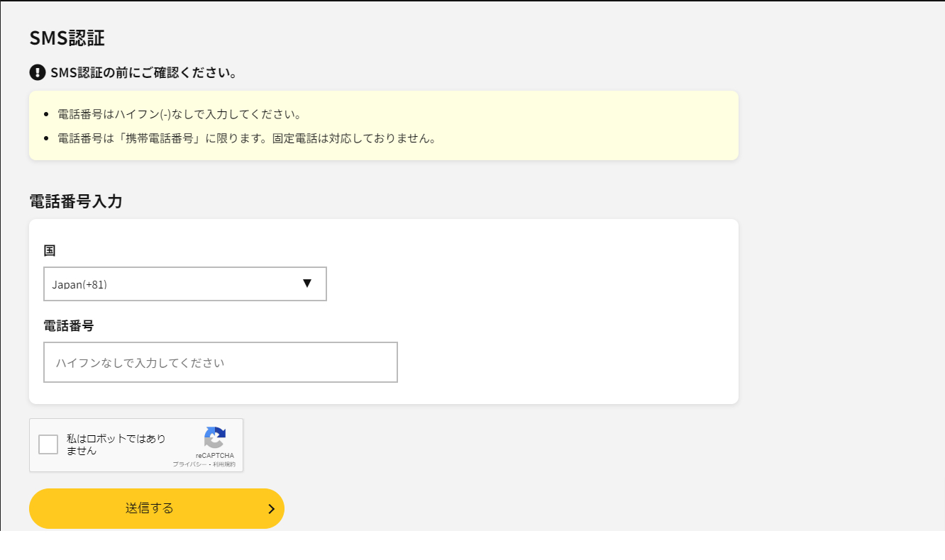
Task: Click the ▼ arrow on the country selector
Action: pos(307,284)
